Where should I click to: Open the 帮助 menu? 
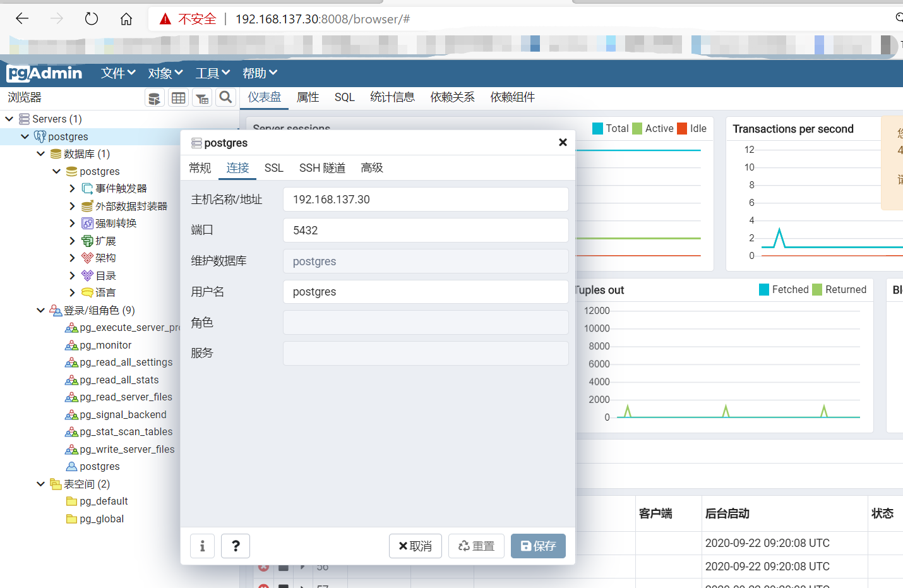coord(260,73)
